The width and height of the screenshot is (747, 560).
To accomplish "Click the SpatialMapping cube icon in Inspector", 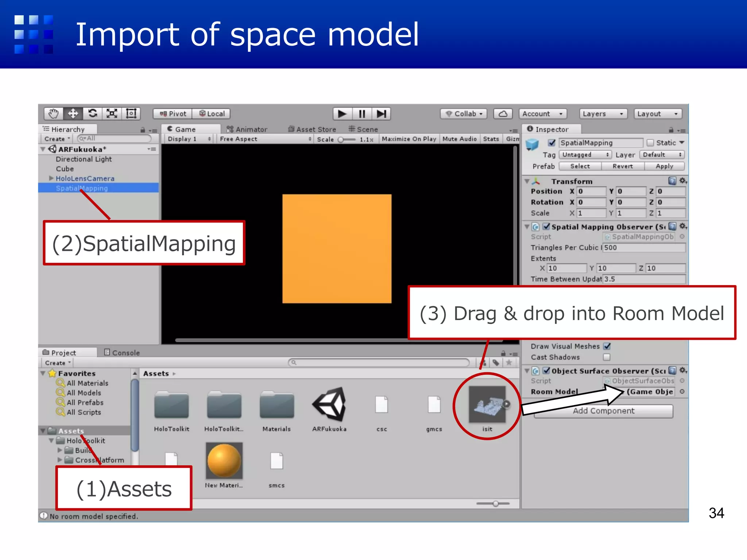I will click(532, 145).
